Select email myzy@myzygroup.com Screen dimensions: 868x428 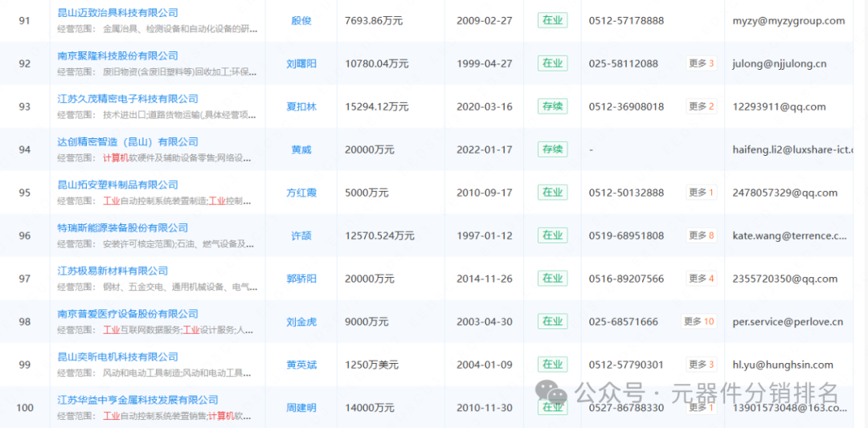[788, 21]
